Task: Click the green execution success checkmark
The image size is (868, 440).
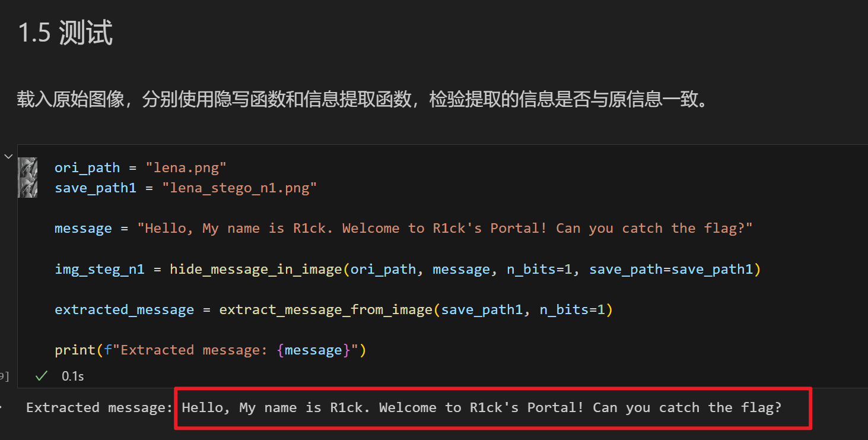Action: click(x=41, y=376)
